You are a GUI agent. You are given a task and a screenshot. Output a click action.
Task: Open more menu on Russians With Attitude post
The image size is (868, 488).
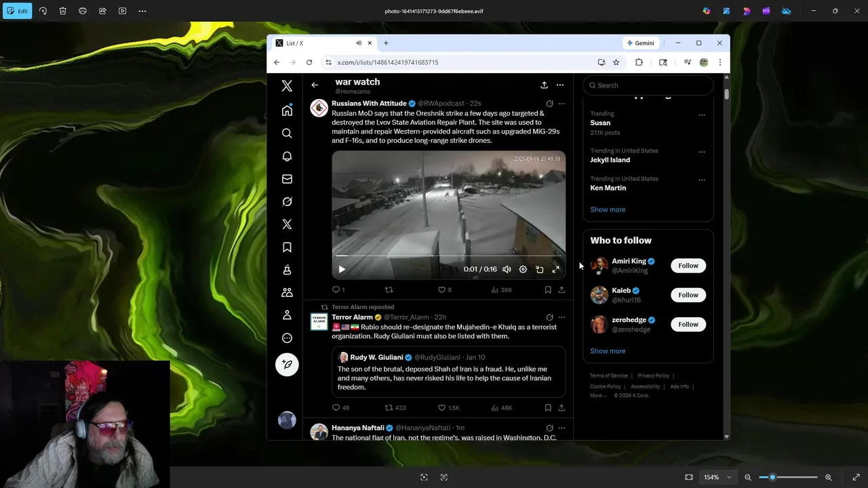click(561, 104)
